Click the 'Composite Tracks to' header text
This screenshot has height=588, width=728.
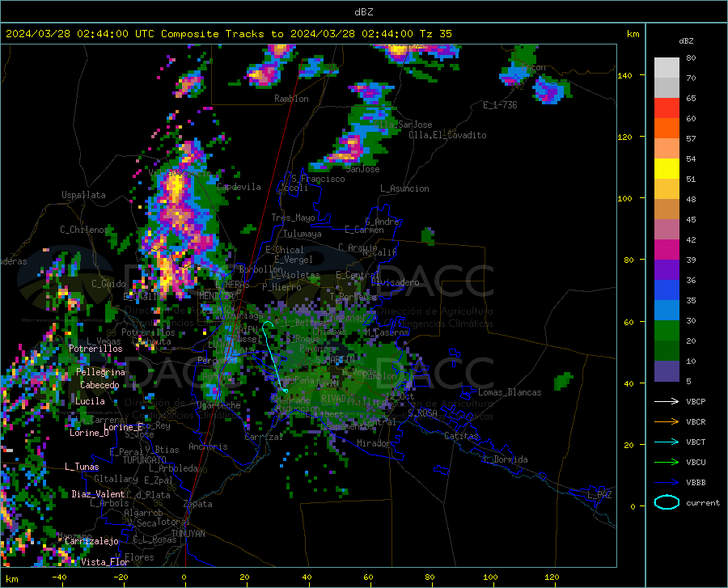point(222,34)
